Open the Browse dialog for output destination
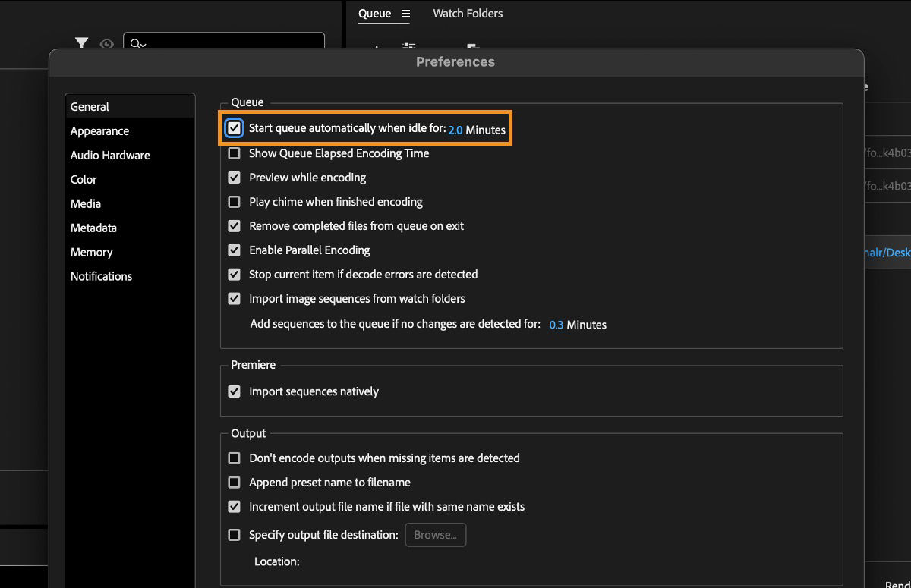 pos(435,534)
